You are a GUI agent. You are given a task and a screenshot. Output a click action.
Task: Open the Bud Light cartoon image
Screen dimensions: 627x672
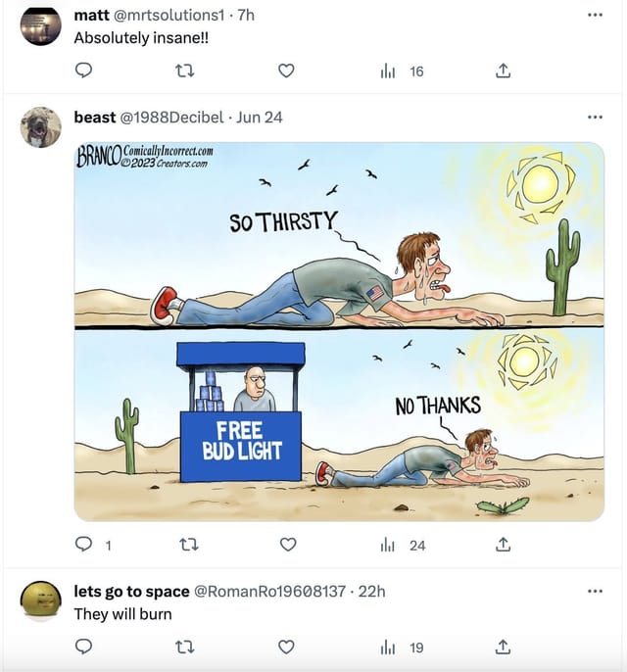click(x=339, y=331)
